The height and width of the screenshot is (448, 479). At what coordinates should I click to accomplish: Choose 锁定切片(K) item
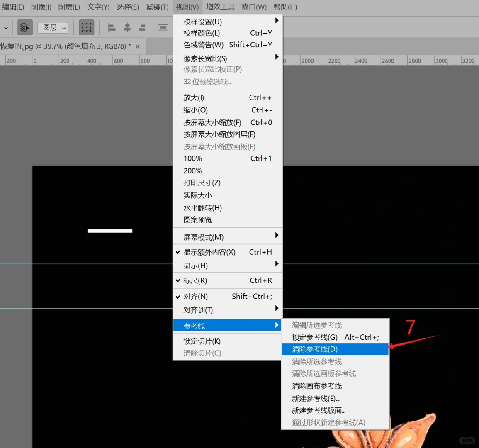[x=227, y=341]
